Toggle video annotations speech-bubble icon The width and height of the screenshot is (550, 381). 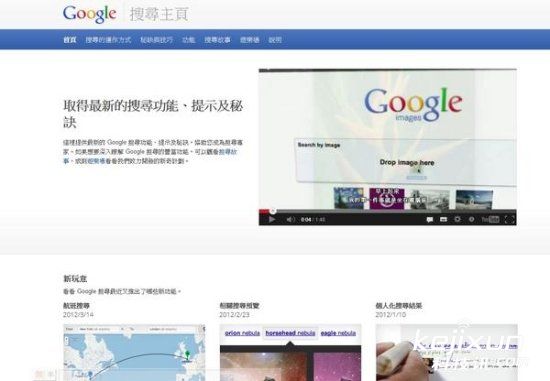(x=430, y=220)
